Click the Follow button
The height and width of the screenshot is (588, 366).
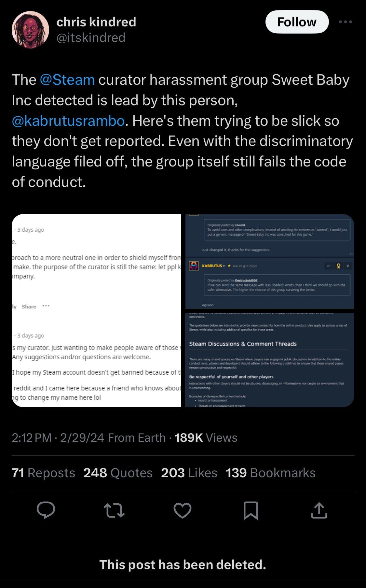tap(297, 22)
